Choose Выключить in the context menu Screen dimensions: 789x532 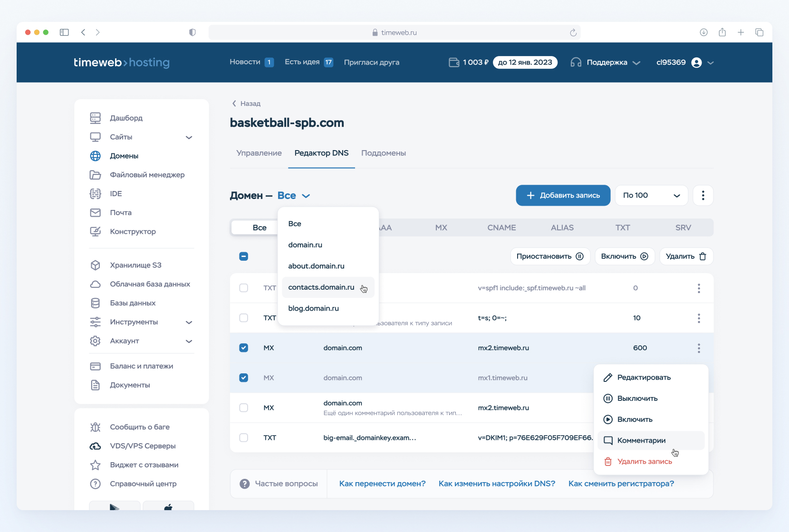(x=651, y=399)
